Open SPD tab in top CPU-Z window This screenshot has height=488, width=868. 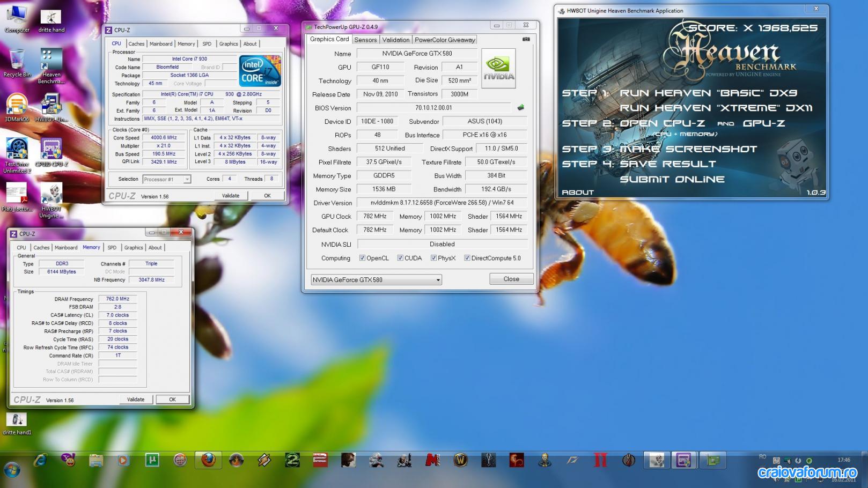pyautogui.click(x=207, y=44)
